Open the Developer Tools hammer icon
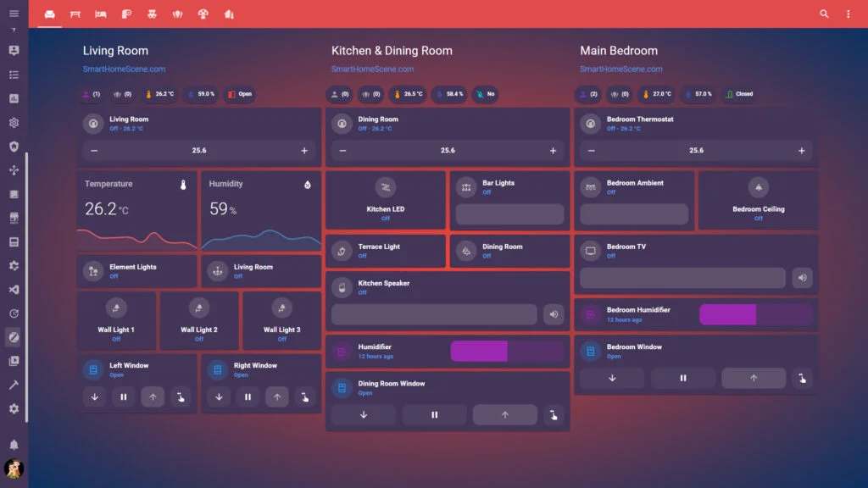This screenshot has width=868, height=488. [x=14, y=385]
